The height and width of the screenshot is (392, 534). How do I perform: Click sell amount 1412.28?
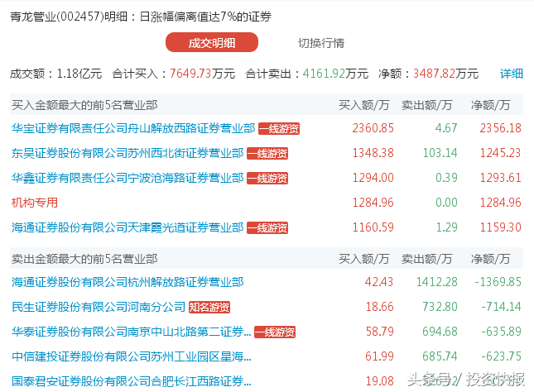tap(437, 282)
